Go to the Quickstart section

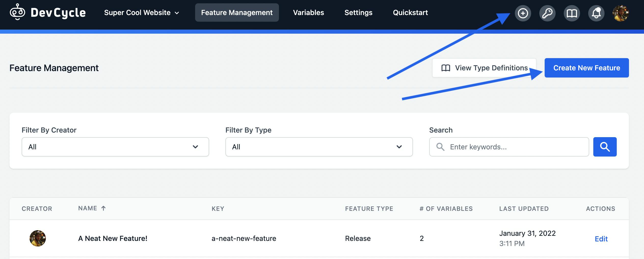pos(410,12)
